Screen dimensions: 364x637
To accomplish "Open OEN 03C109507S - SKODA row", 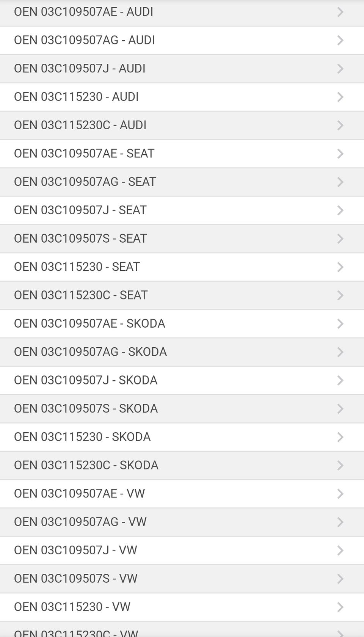I will click(86, 408).
